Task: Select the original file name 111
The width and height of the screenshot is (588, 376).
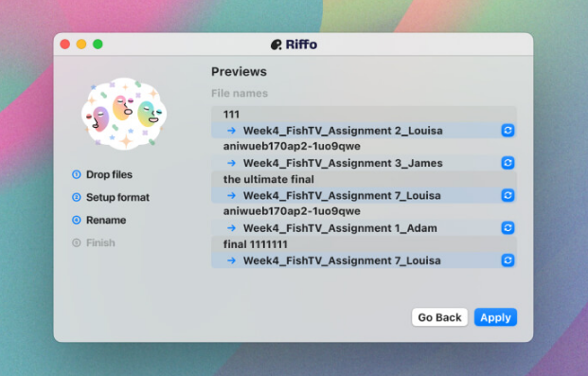Action: pos(231,114)
